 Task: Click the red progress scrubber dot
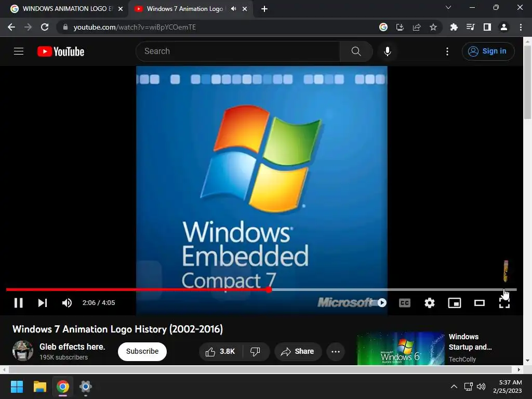269,290
